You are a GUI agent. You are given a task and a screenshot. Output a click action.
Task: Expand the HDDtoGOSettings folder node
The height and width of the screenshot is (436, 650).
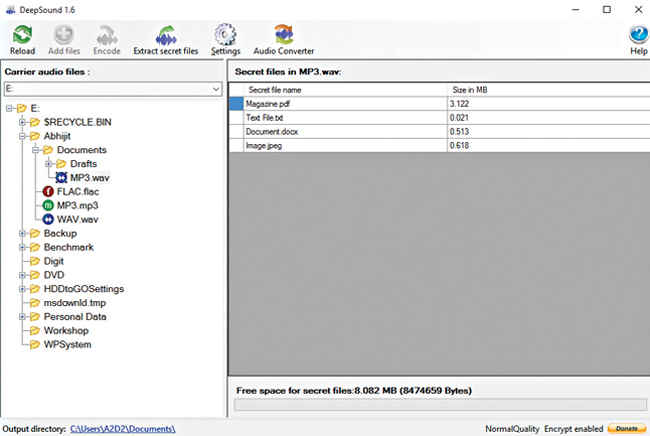22,289
